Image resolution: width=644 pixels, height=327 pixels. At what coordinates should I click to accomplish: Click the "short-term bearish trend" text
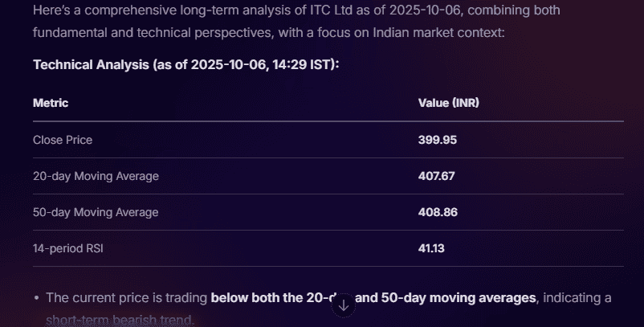point(119,321)
